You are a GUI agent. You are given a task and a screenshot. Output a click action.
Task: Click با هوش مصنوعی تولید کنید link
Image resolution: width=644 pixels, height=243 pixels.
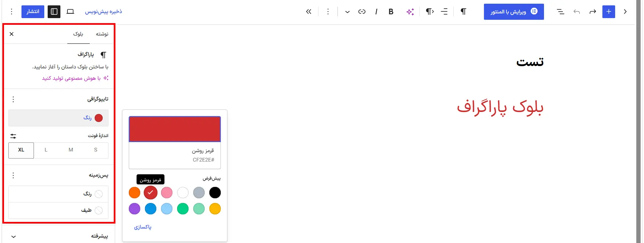(75, 78)
